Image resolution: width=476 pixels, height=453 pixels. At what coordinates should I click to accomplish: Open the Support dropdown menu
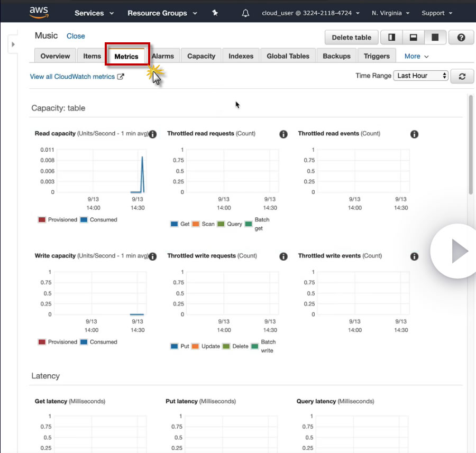pos(436,13)
